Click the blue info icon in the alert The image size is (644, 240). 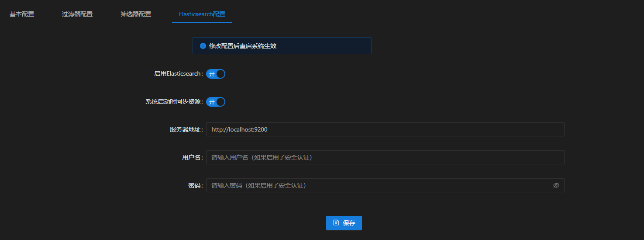click(x=203, y=46)
